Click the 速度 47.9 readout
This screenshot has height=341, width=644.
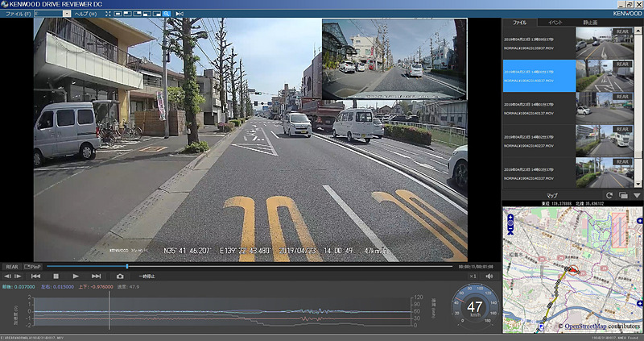click(x=128, y=287)
